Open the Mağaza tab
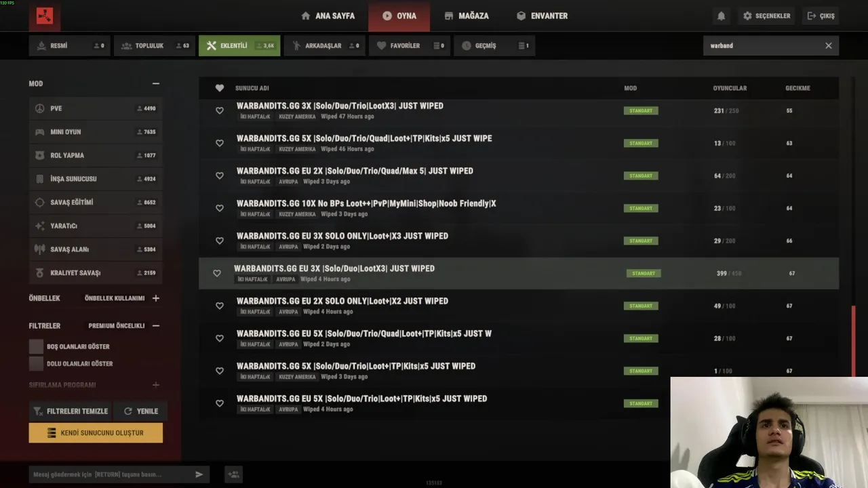 tap(467, 16)
